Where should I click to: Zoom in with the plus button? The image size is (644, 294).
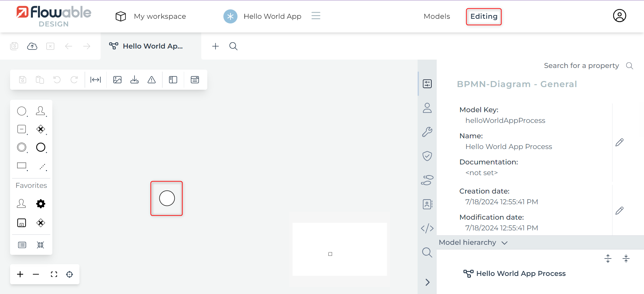pos(20,274)
